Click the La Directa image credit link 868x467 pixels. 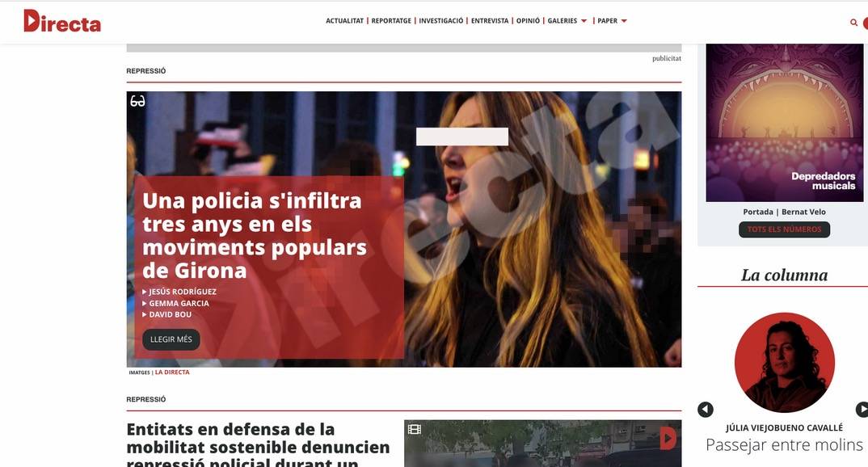click(172, 372)
